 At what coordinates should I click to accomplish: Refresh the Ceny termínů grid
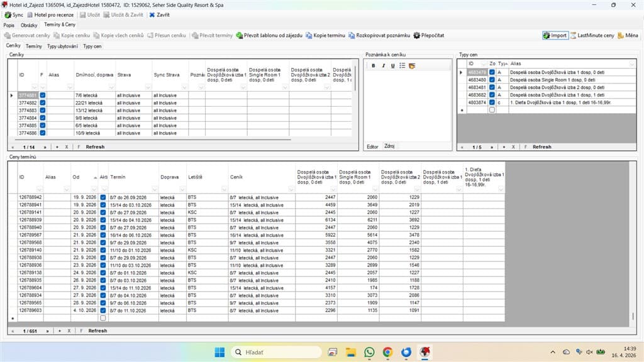[x=97, y=331]
